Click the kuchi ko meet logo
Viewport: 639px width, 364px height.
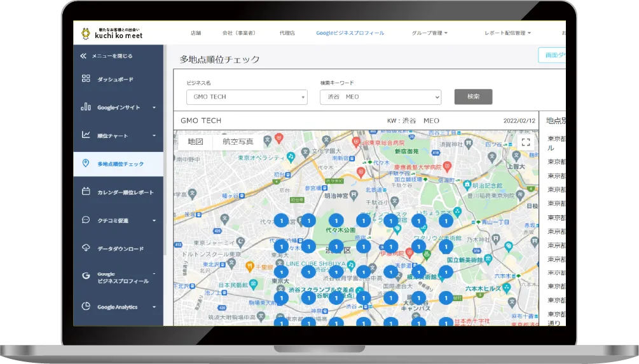[112, 34]
